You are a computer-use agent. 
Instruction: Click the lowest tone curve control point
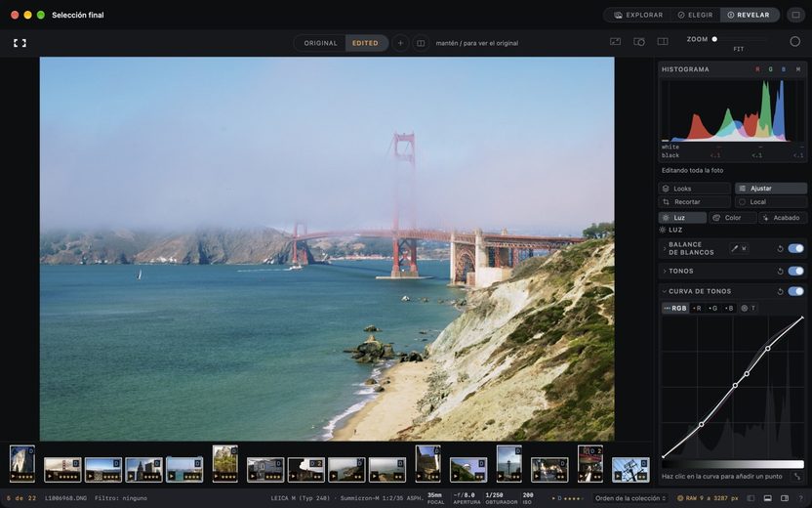pos(701,424)
